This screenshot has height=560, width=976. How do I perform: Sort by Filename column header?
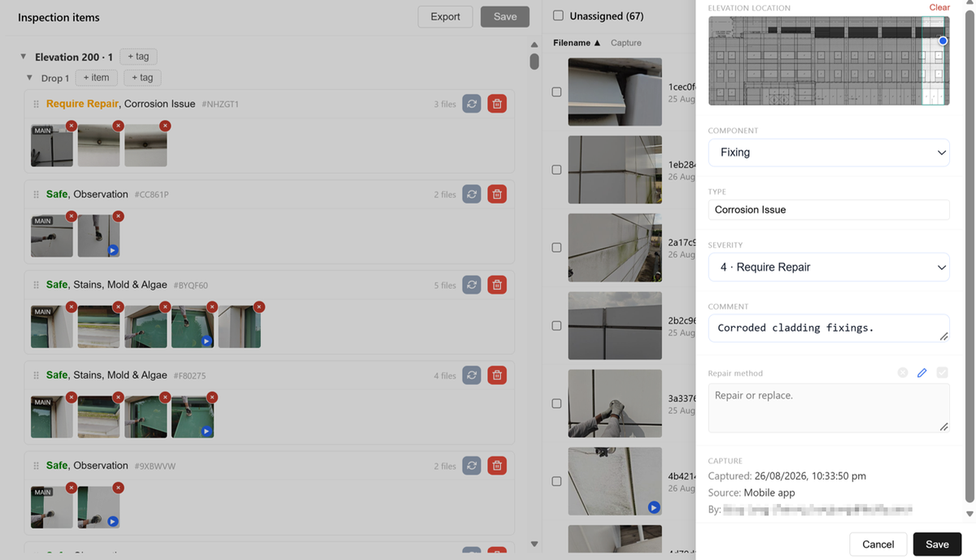(x=577, y=43)
